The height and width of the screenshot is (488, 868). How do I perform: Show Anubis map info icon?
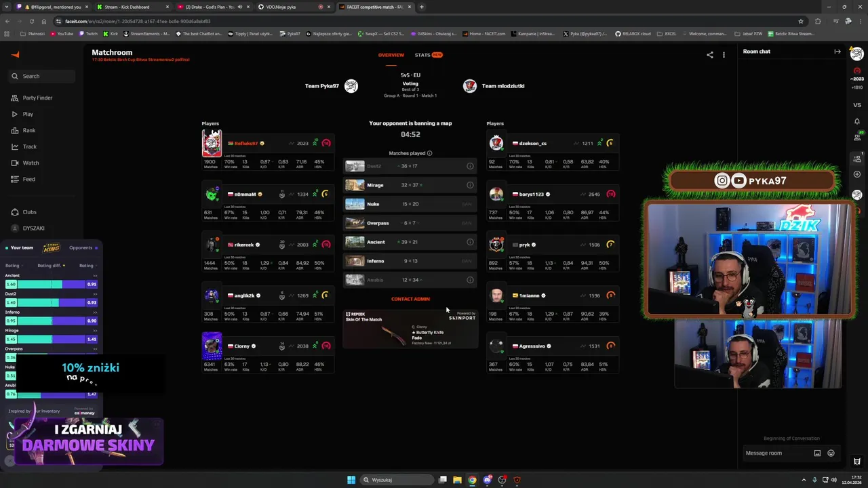click(470, 280)
